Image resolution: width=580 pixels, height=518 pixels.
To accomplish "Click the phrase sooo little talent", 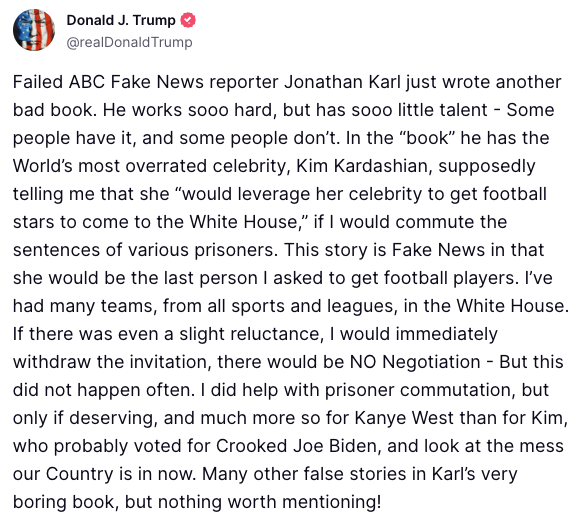I will click(419, 110).
